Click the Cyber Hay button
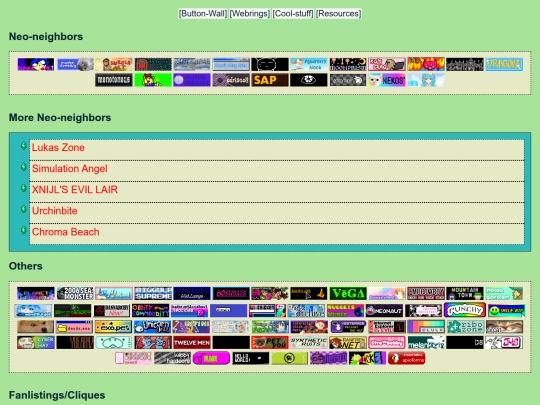Viewport: 540px width, 405px height. (x=36, y=343)
